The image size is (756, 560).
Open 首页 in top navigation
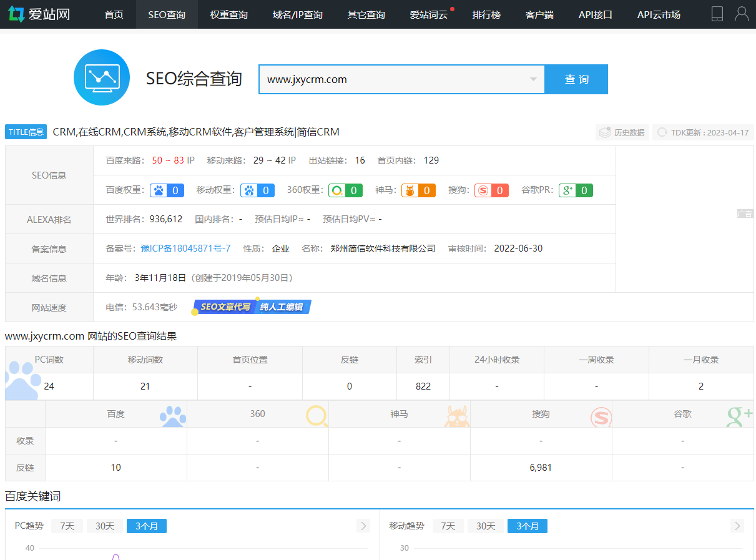point(114,14)
